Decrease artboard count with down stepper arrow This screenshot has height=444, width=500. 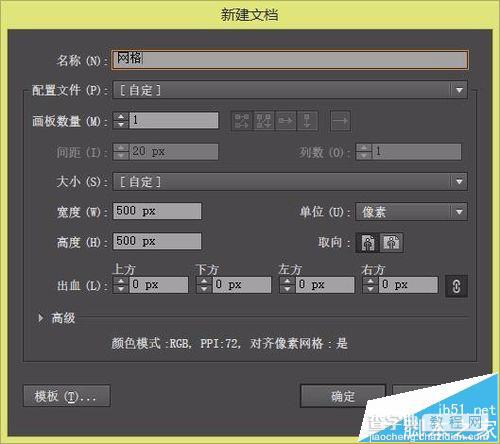pos(121,124)
